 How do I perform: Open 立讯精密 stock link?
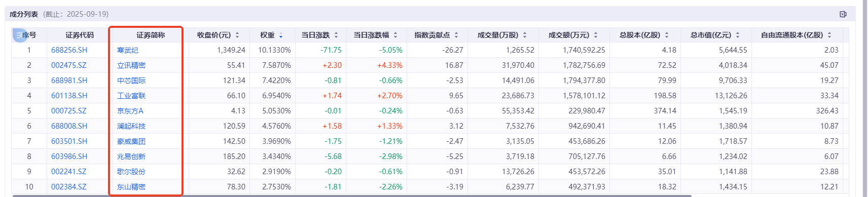coord(131,65)
